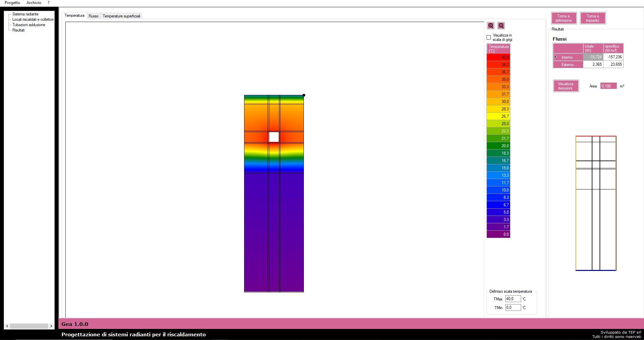Screen dimensions: 644x340
Task: Switch to the Temperature superficiali tab
Action: (122, 16)
